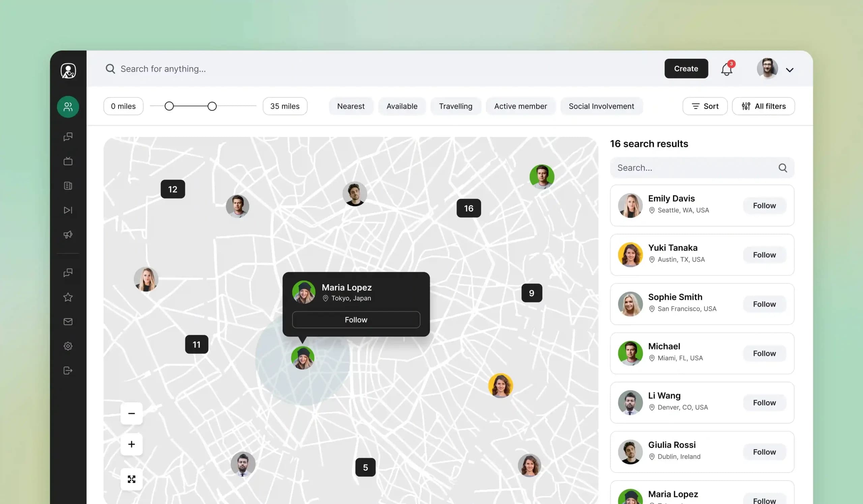Open the map cluster marker 11
The width and height of the screenshot is (863, 504).
coord(197,345)
